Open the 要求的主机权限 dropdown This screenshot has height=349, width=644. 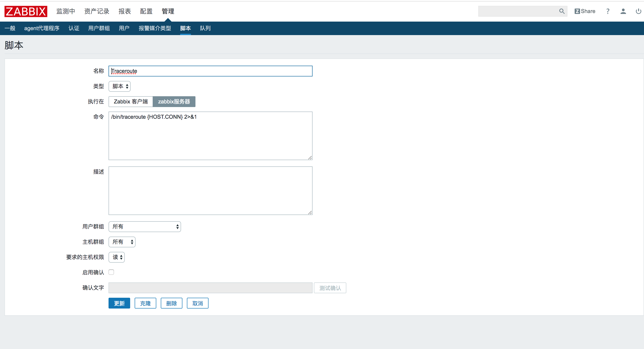(116, 257)
